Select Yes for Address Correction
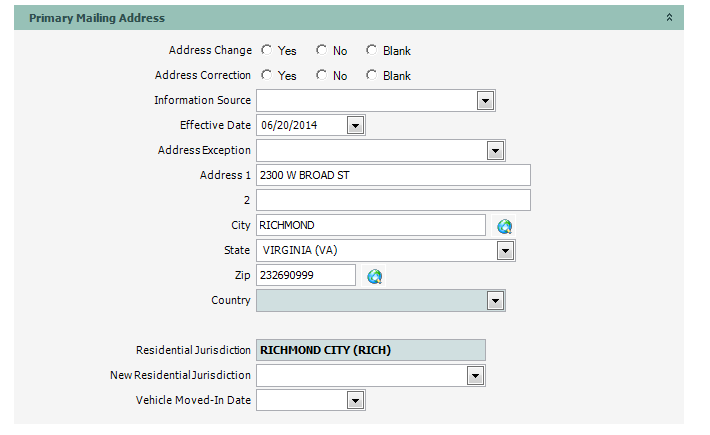710x435 pixels. coord(267,75)
